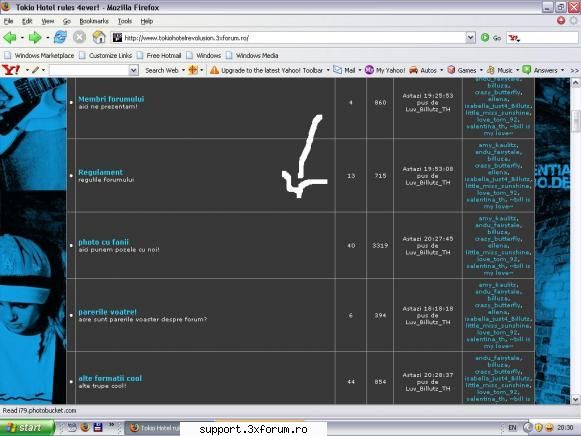Click the pencil icon in Yahoo toolbar
This screenshot has width=581, height=436.
[35, 70]
